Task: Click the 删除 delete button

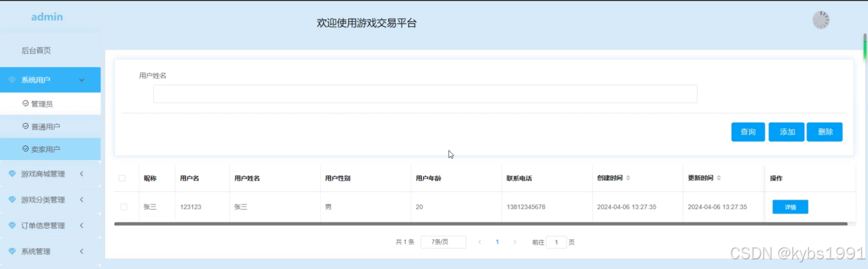Action: click(x=825, y=132)
